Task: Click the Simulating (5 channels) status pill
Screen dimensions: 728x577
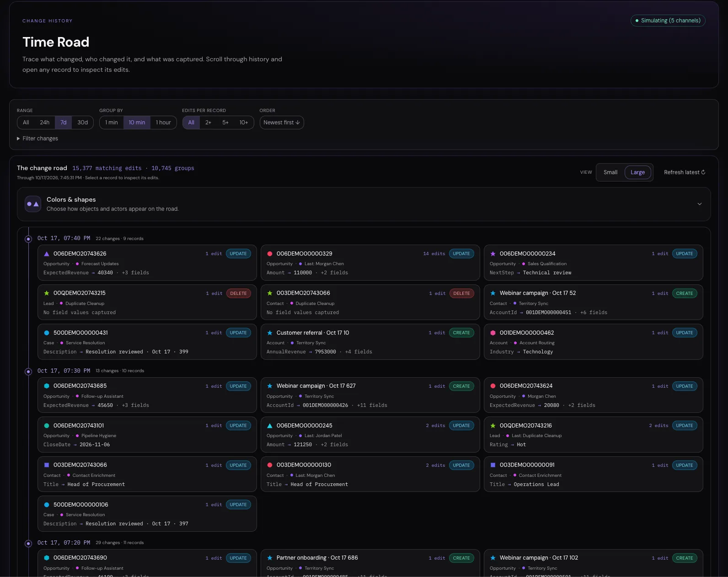Action: click(668, 21)
